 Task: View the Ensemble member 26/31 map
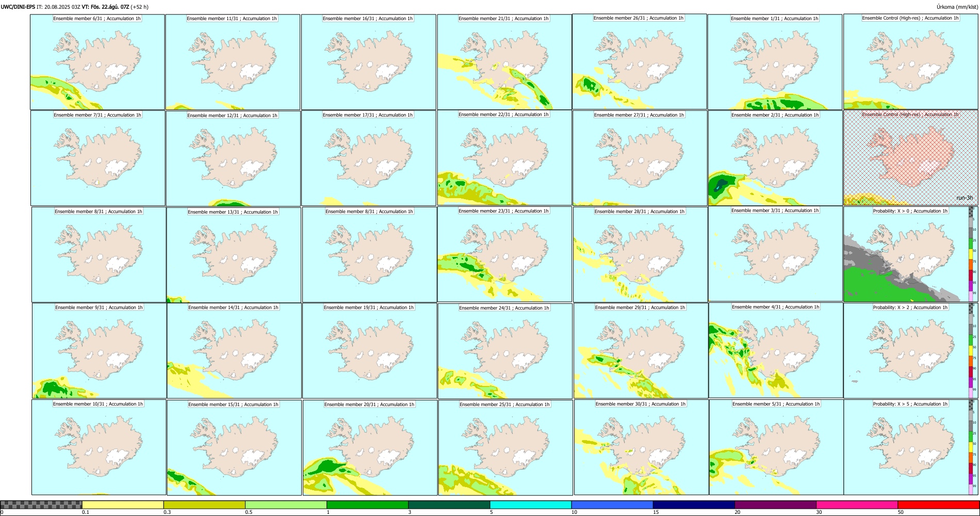640,61
